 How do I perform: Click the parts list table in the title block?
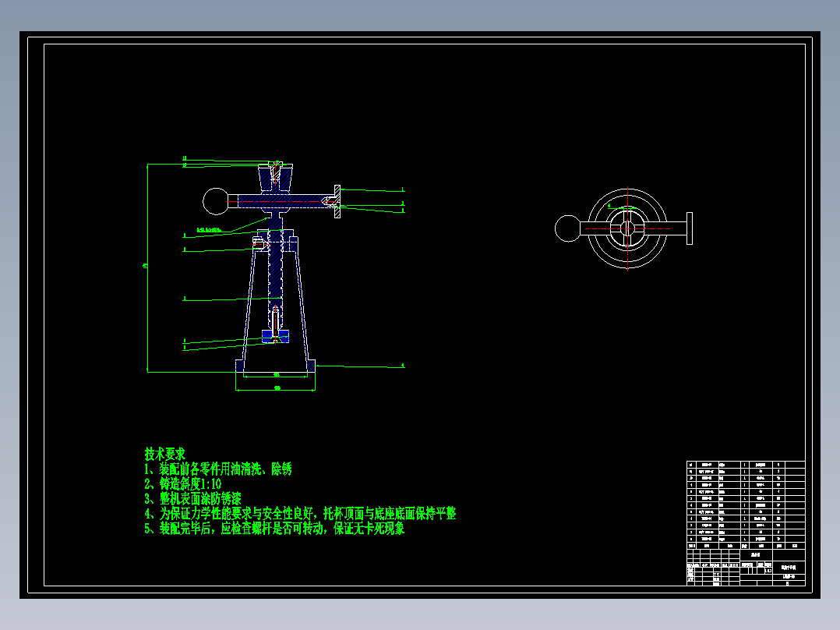746,505
